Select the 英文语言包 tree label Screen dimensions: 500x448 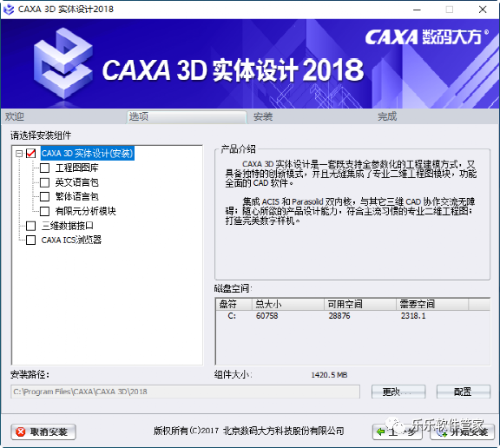[x=76, y=182]
